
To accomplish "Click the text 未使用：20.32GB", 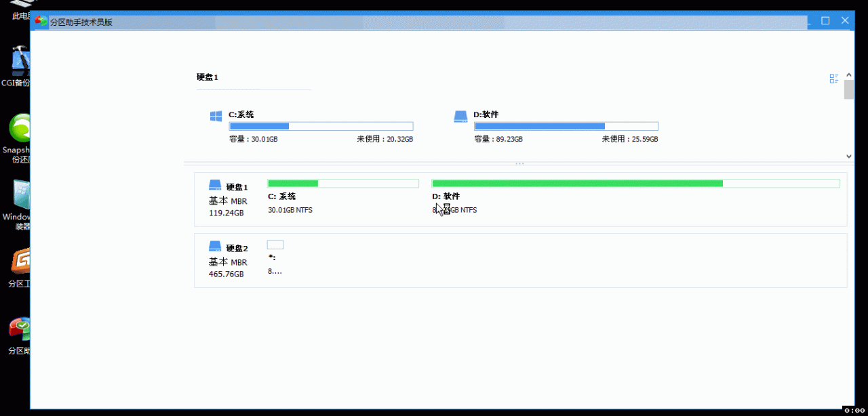I will coord(385,140).
